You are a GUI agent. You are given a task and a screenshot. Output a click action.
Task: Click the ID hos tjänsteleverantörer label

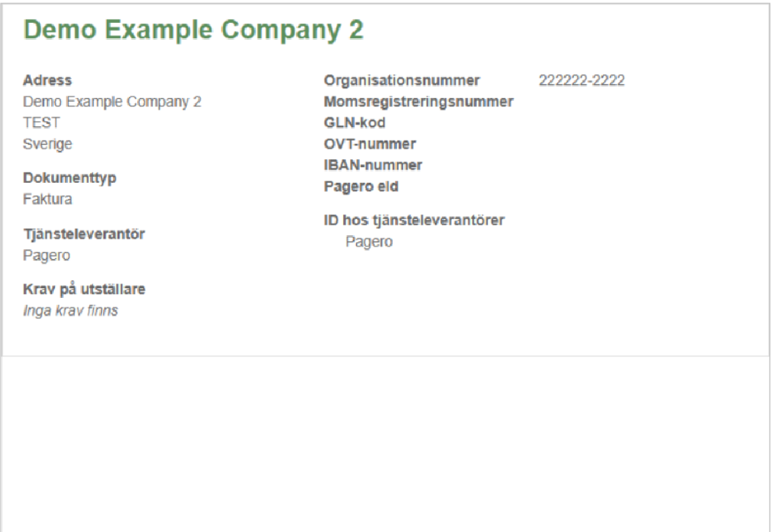(x=414, y=220)
